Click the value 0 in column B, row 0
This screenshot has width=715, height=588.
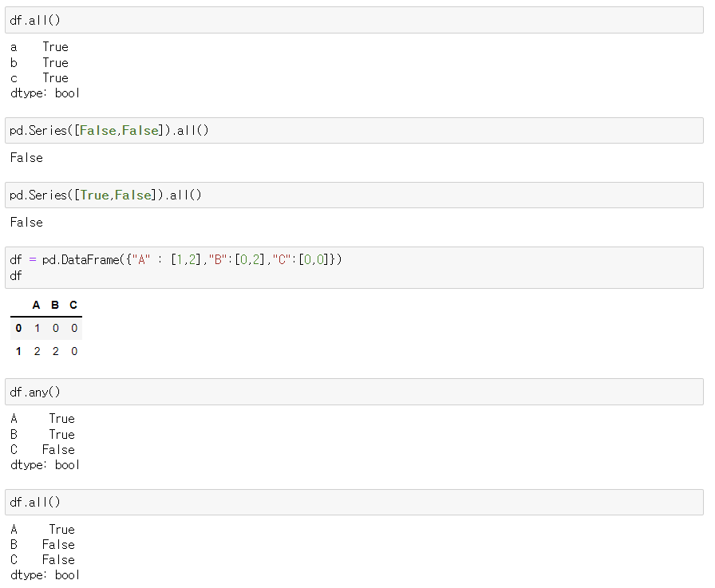coord(56,328)
